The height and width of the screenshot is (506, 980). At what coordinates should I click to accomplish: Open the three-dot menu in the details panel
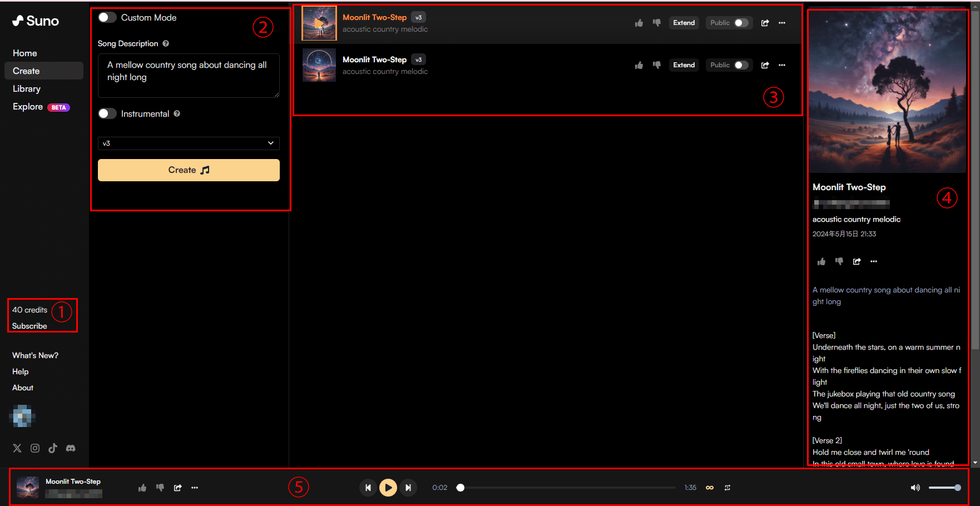point(874,261)
